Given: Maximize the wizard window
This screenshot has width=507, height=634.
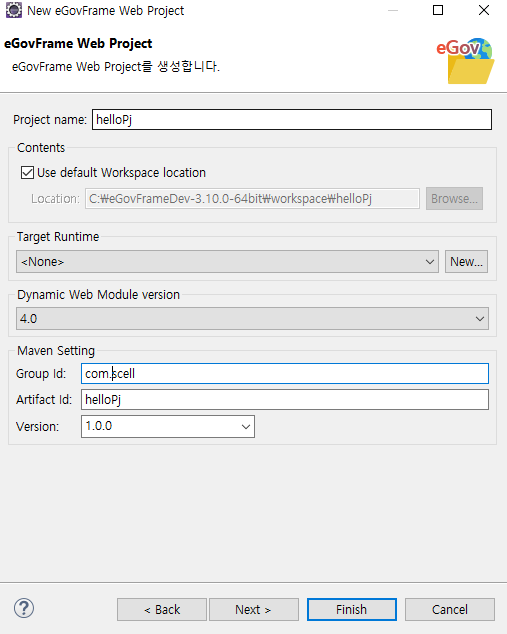Looking at the screenshot, I should 438,10.
